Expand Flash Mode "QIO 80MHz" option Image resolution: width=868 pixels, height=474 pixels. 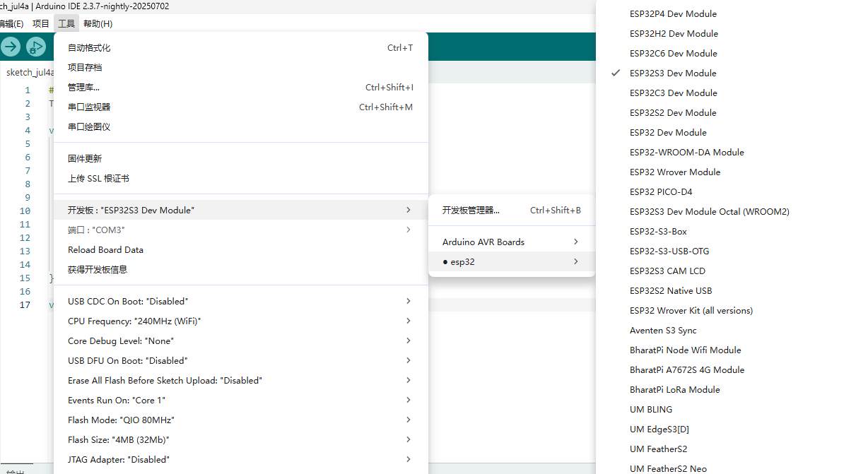coord(241,420)
